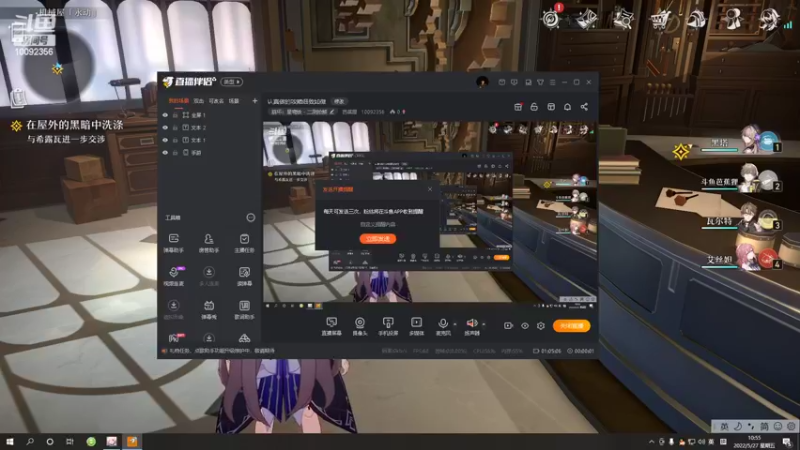
Task: Open the second scene tab next to 我的场景
Action: point(199,101)
